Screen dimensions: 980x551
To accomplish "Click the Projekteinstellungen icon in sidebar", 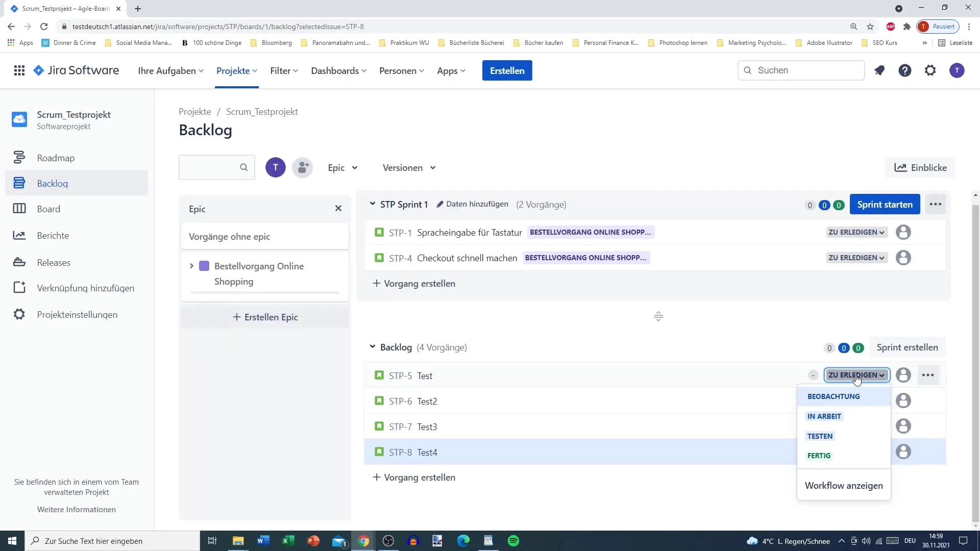I will 19,314.
